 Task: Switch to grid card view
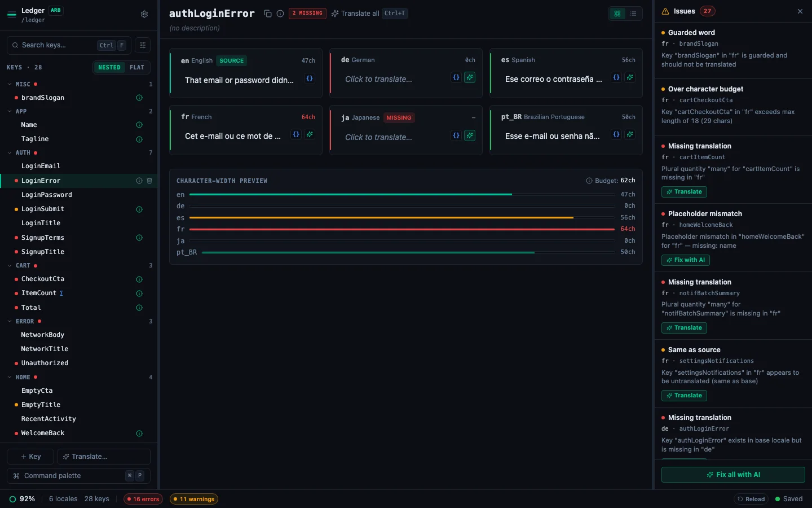click(x=617, y=14)
